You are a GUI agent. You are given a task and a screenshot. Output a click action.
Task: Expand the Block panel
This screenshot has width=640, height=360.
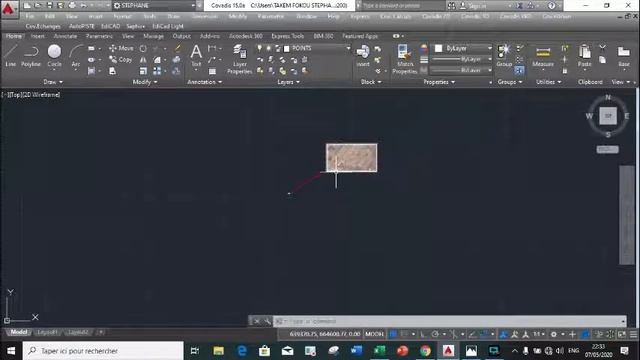(x=371, y=82)
